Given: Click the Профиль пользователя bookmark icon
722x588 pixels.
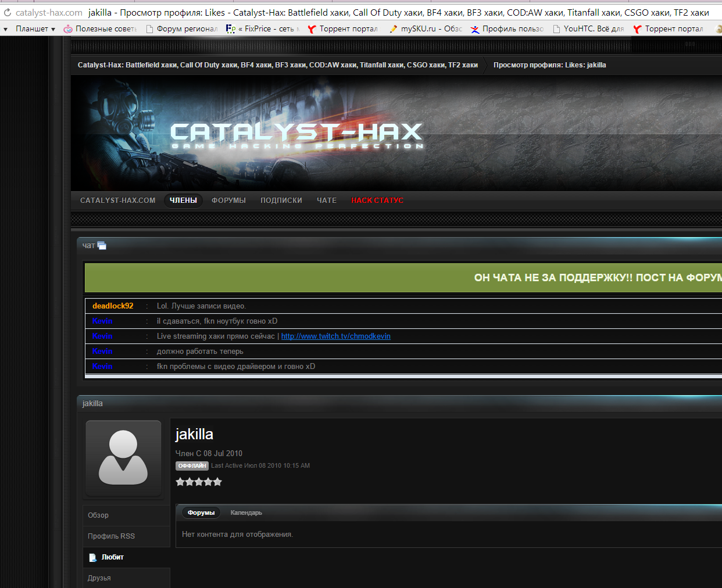Looking at the screenshot, I should click(x=475, y=28).
